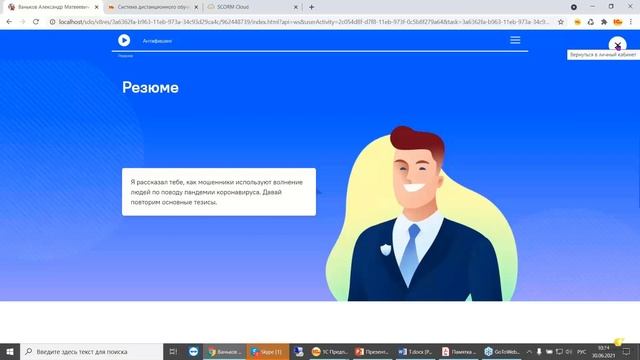Open the Word document taskbar button

point(415,351)
